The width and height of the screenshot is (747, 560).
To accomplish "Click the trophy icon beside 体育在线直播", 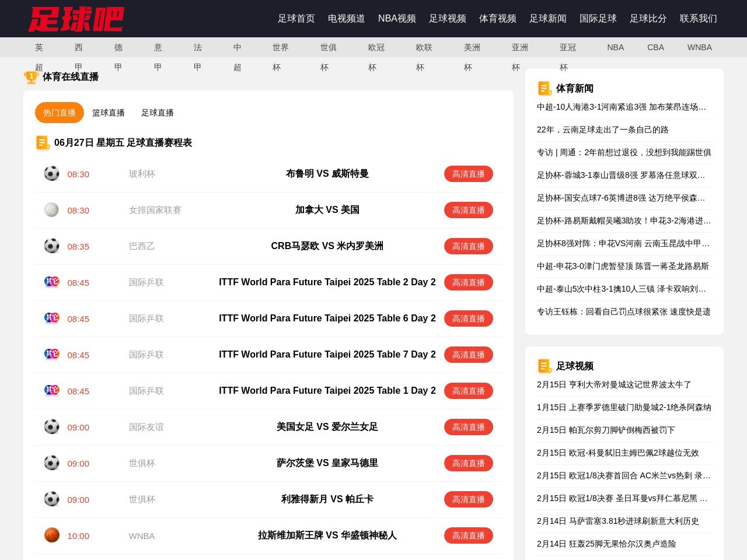I will coord(30,76).
